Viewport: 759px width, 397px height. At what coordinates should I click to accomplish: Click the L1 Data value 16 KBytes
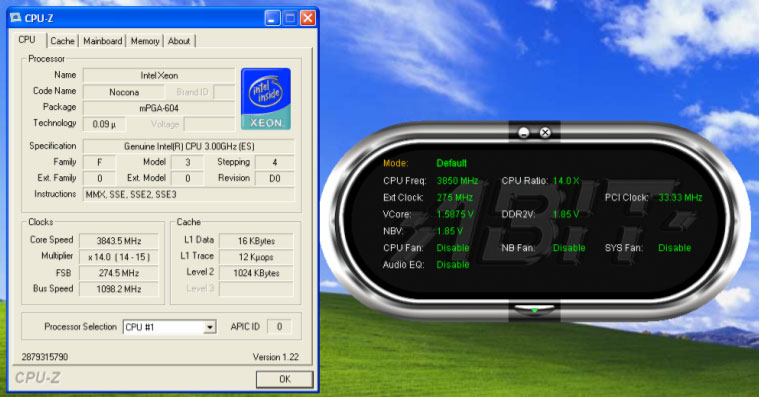(x=256, y=241)
